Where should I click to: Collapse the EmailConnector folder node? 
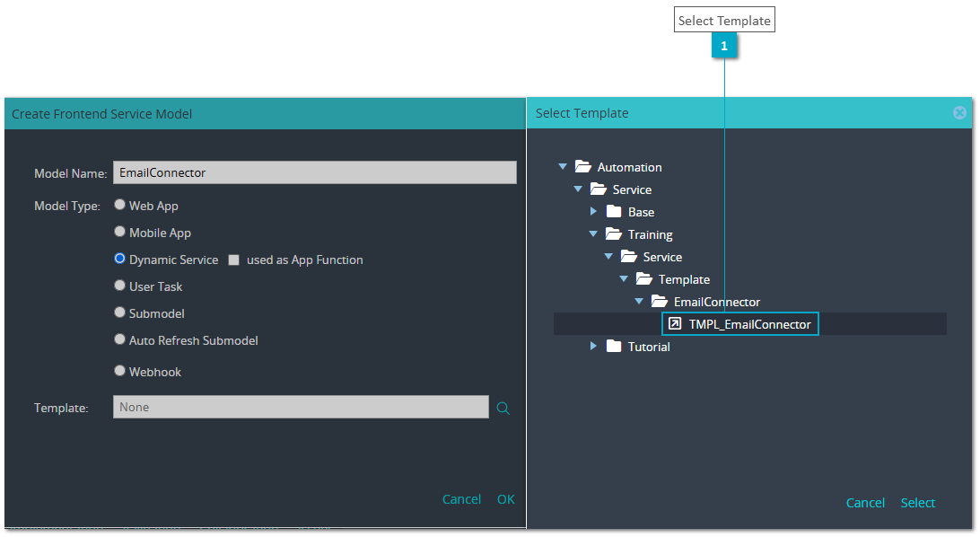coord(639,302)
